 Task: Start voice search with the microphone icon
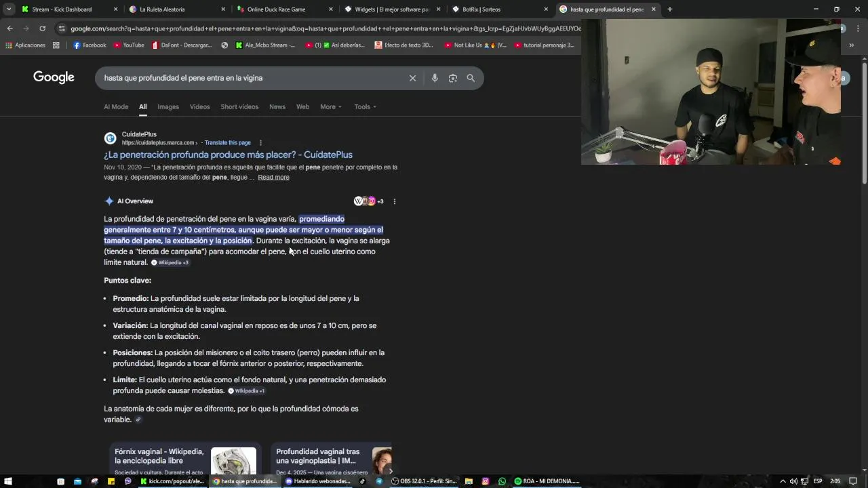[435, 78]
